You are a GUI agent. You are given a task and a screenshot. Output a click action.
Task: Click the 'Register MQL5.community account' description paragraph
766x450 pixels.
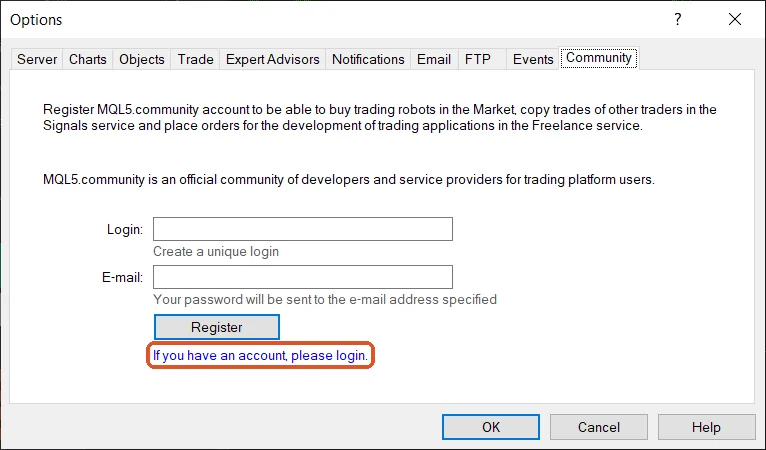click(380, 117)
